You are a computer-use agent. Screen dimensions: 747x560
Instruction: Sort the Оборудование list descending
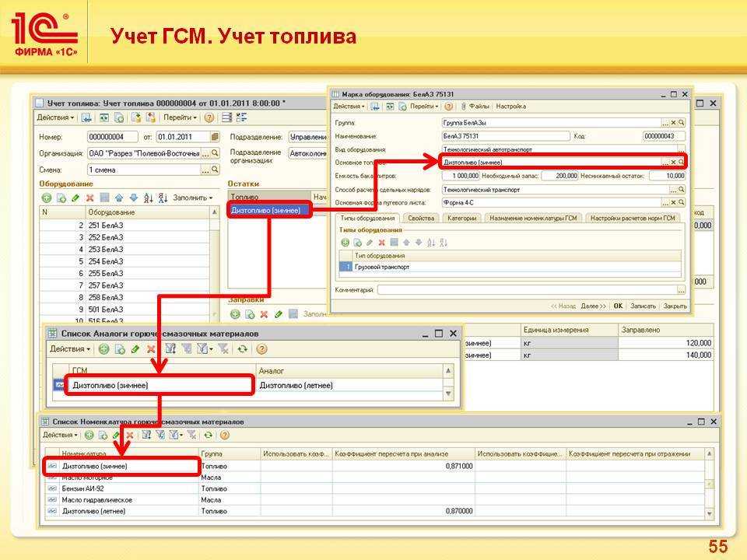[163, 198]
